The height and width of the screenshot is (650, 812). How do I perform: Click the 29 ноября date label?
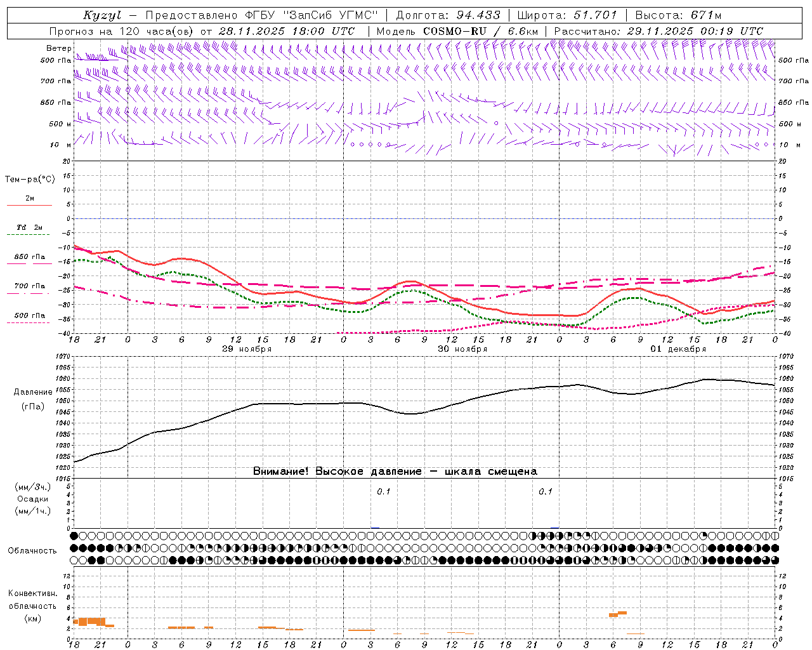(x=247, y=349)
